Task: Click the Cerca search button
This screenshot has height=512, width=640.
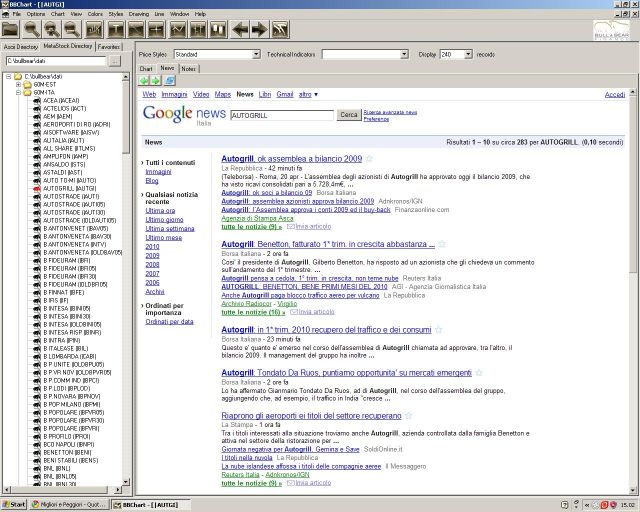Action: [349, 115]
